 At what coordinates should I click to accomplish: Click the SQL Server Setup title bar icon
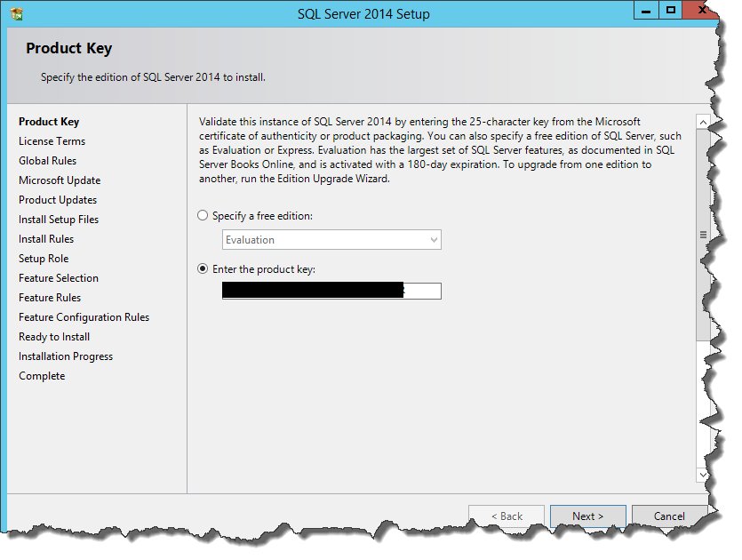pos(17,13)
